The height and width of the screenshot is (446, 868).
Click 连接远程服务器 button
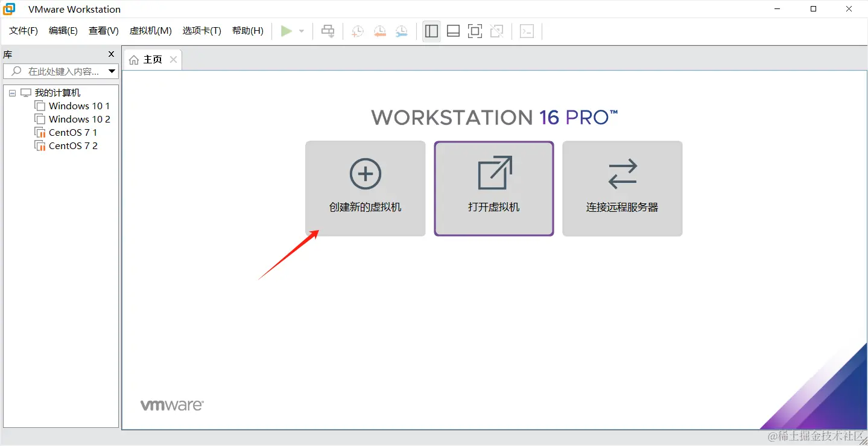coord(622,189)
